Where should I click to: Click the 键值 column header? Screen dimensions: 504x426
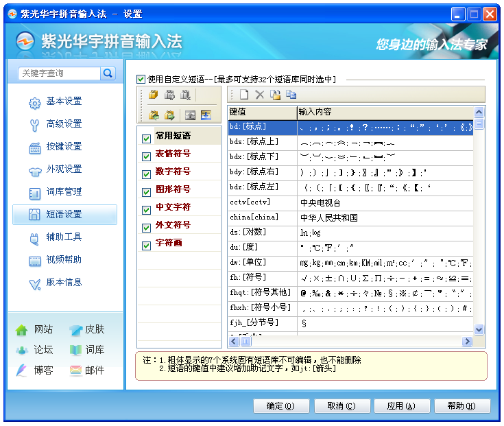[x=262, y=113]
